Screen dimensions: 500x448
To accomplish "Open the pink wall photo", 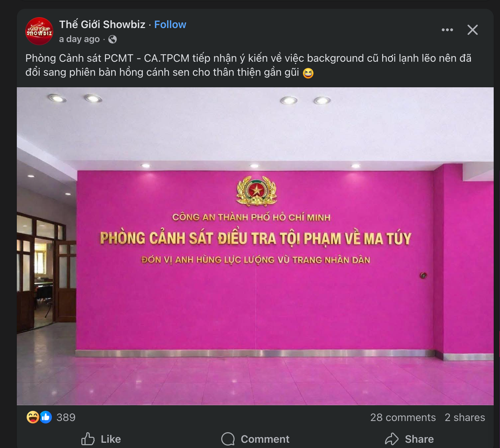I will point(255,246).
